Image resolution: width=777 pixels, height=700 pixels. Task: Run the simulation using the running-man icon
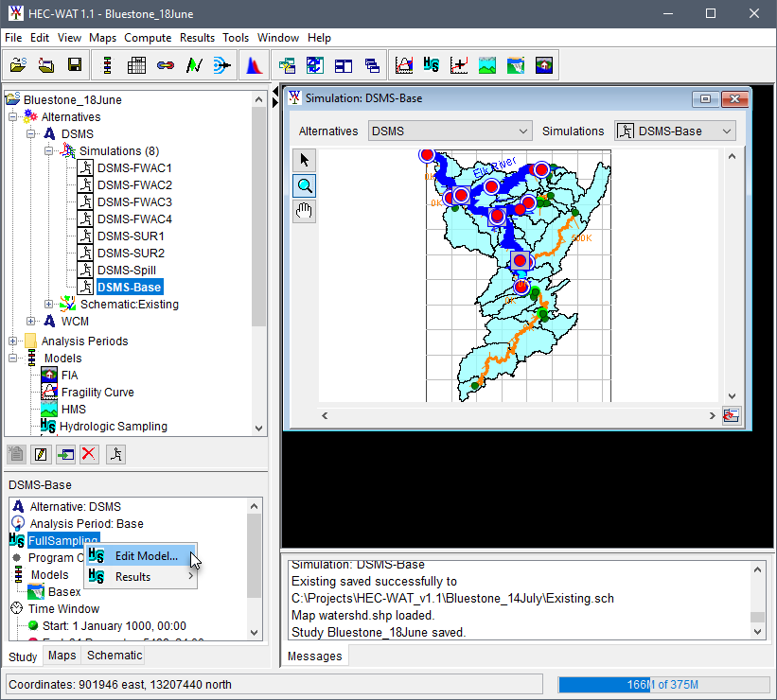pyautogui.click(x=117, y=454)
